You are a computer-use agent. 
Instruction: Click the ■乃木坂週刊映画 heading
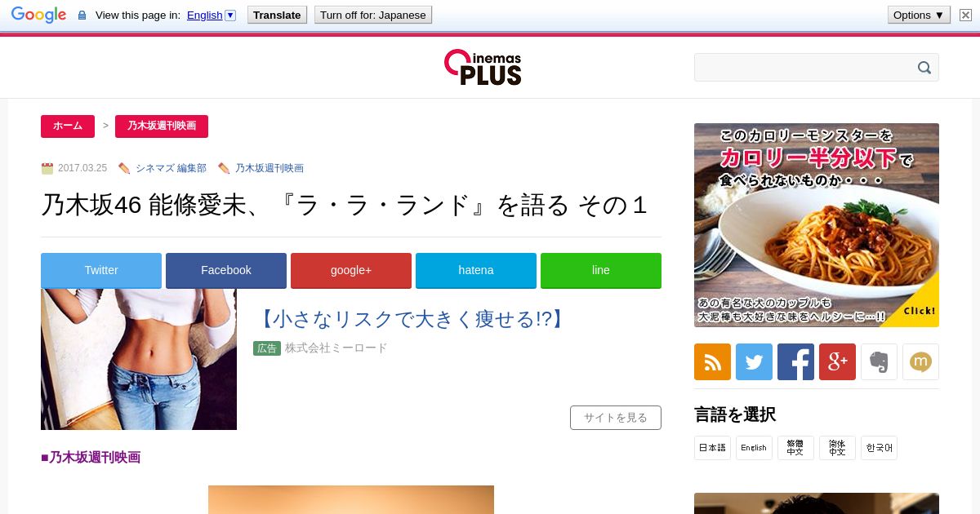pyautogui.click(x=91, y=458)
